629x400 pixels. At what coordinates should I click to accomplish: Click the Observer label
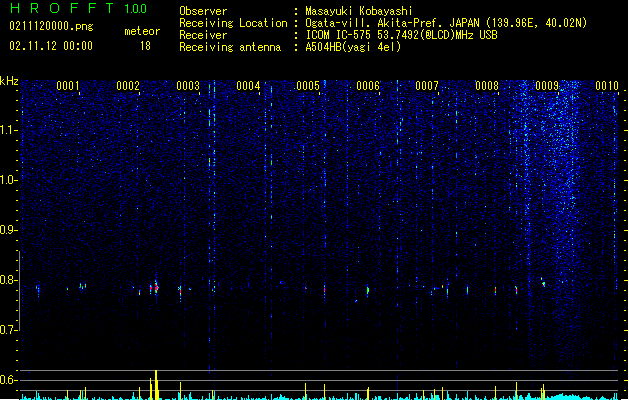coord(203,11)
